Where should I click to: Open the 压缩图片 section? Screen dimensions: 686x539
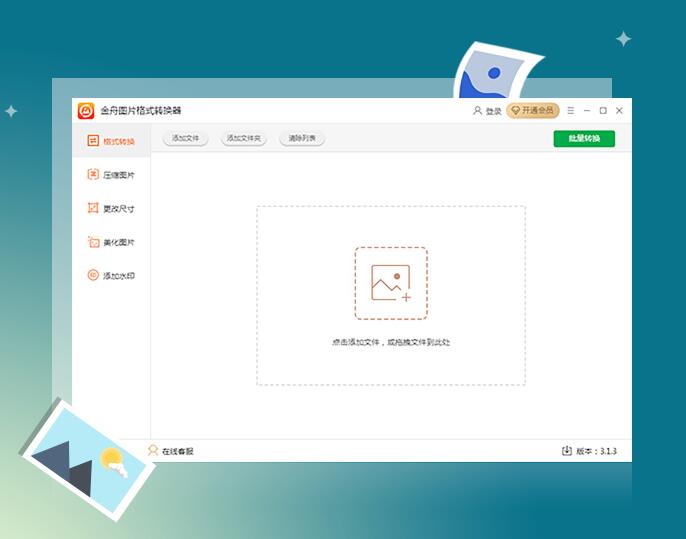tap(111, 175)
